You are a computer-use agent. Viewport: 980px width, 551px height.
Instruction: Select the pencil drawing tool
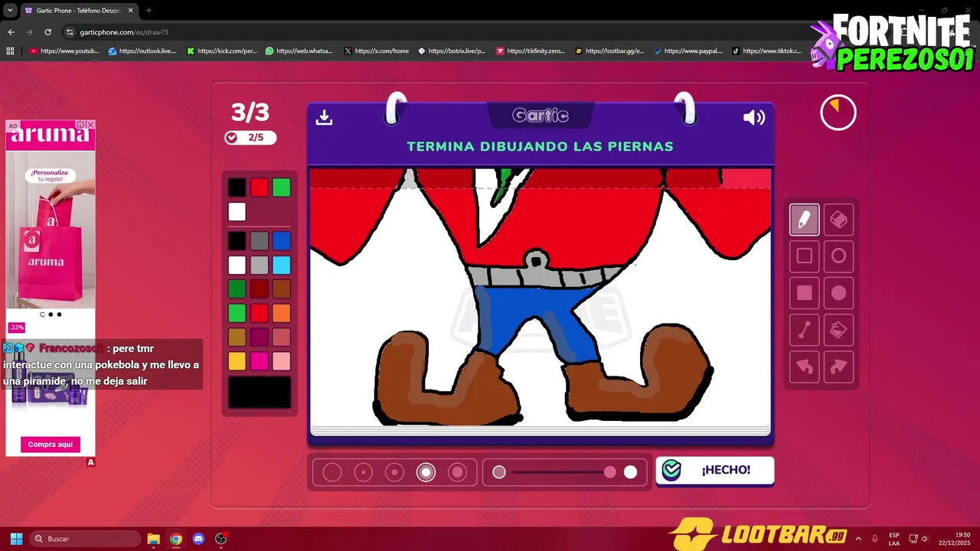coord(804,220)
